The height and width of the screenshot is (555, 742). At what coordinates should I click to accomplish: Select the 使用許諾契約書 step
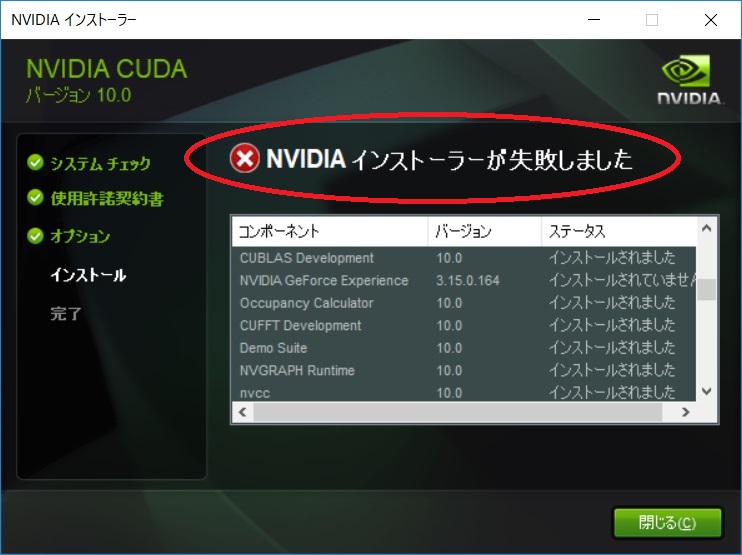click(x=107, y=198)
